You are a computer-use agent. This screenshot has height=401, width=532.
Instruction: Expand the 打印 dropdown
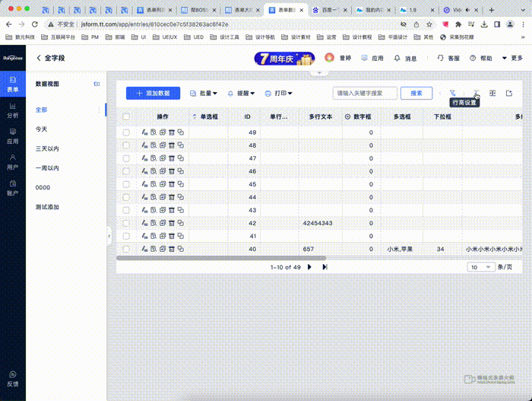tap(278, 93)
